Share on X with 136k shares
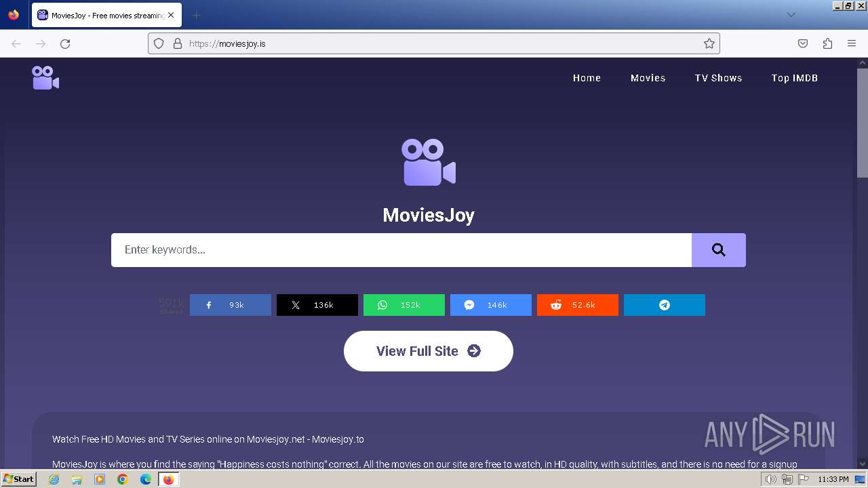This screenshot has width=868, height=488. point(317,305)
